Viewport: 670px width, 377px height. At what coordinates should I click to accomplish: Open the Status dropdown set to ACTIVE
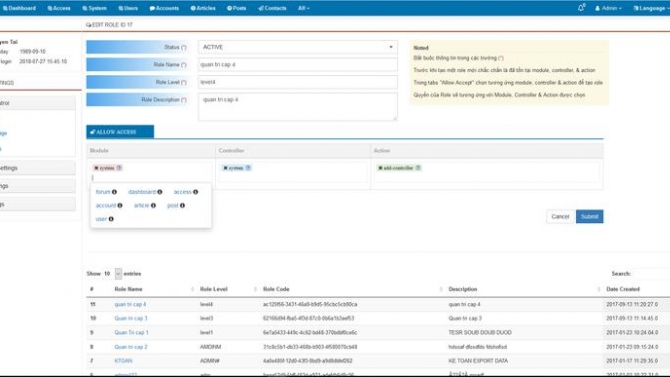pos(297,47)
